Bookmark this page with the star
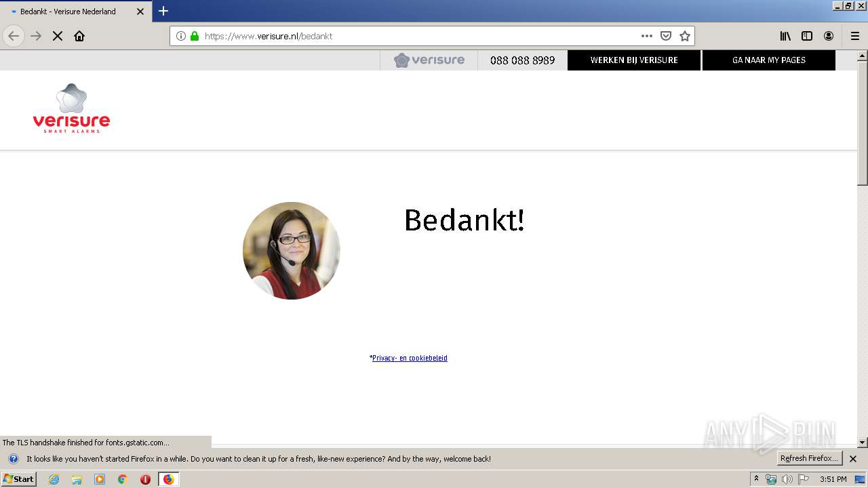Viewport: 868px width, 488px height. click(x=685, y=36)
